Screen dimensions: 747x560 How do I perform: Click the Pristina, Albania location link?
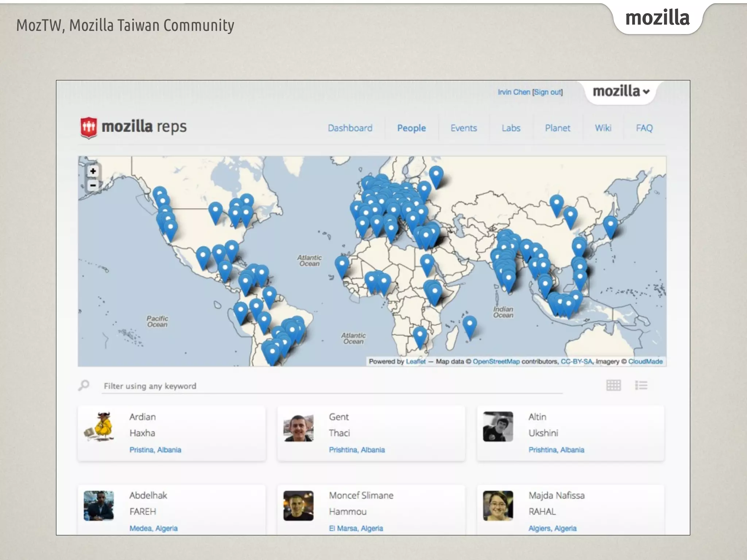pos(155,450)
